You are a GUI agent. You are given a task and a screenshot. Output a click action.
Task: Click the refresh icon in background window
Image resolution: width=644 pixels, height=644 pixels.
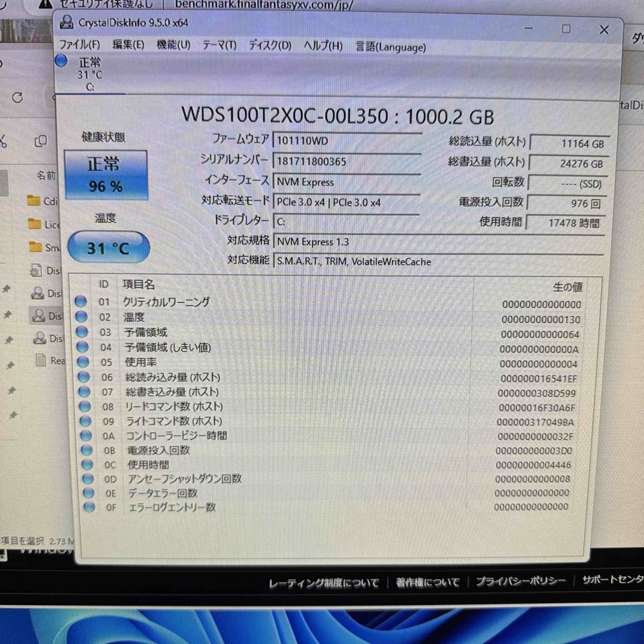point(17,97)
